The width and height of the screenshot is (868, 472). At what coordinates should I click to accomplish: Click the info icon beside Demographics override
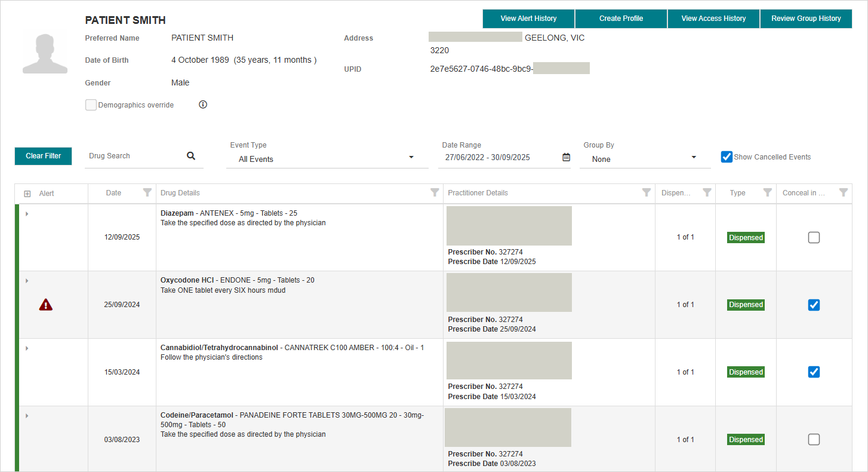(202, 104)
